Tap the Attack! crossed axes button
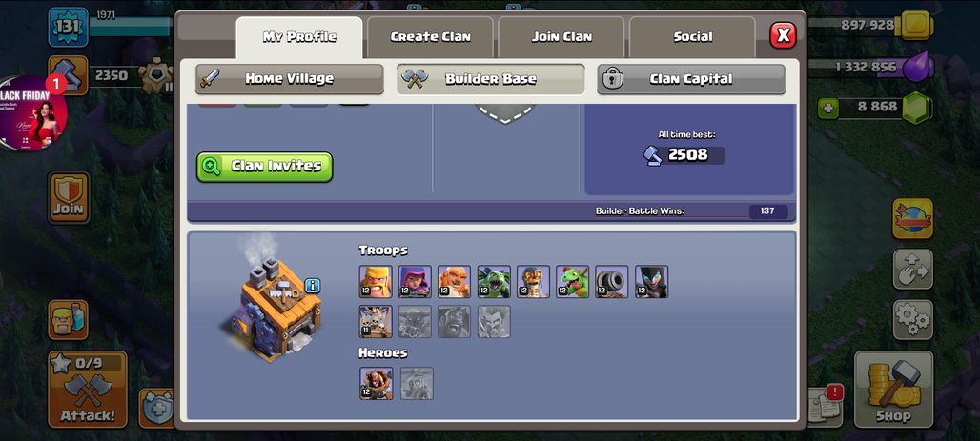Image resolution: width=980 pixels, height=441 pixels. [88, 390]
